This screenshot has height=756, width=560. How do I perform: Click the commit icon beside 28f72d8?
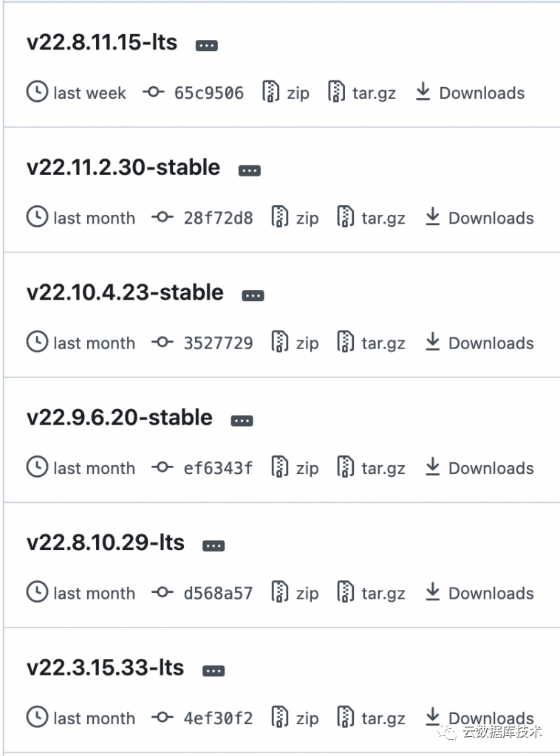[162, 218]
